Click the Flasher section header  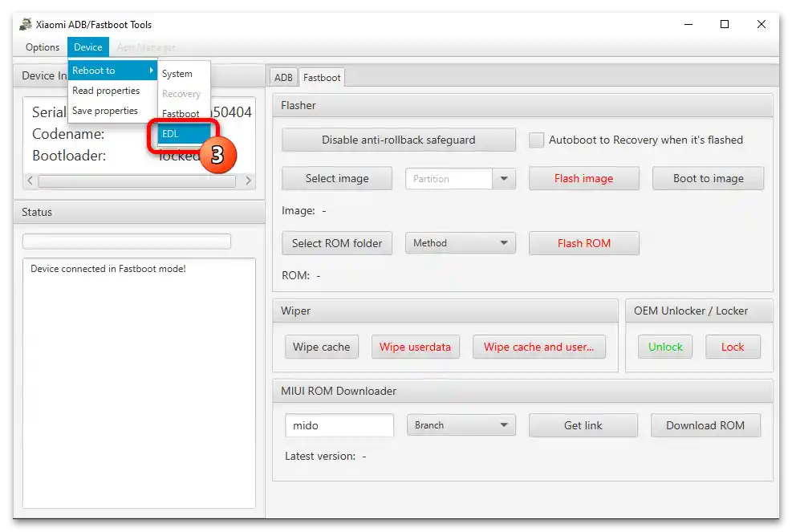click(x=522, y=106)
